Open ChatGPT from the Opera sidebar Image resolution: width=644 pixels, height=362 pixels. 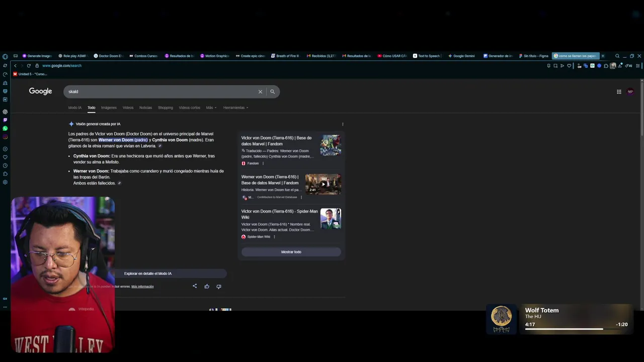[x=5, y=112]
